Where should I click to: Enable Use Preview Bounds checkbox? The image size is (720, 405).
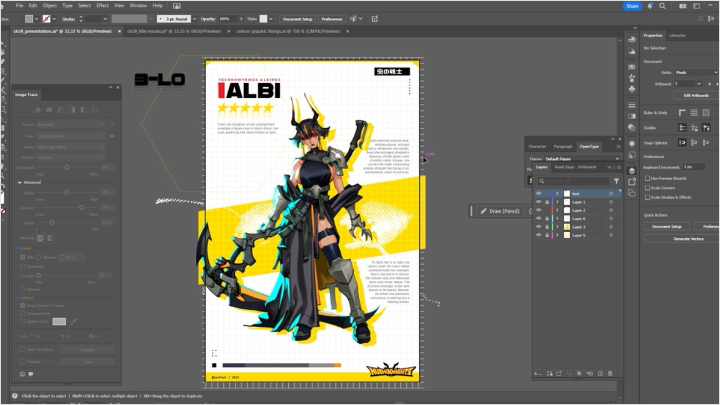[x=647, y=178]
